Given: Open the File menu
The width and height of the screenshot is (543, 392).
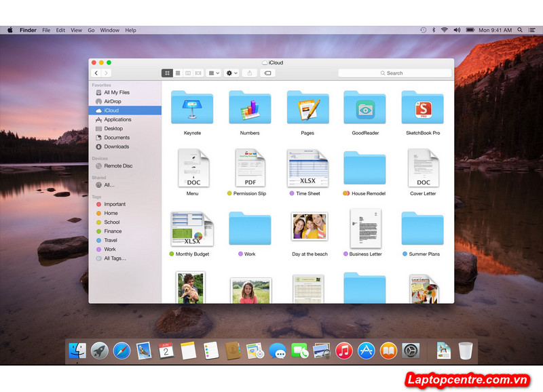Looking at the screenshot, I should 46,30.
